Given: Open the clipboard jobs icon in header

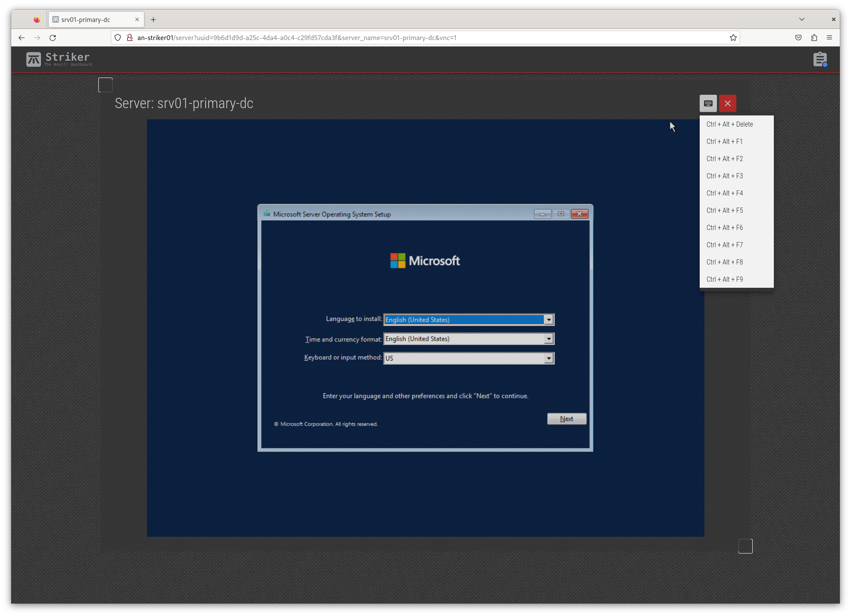Looking at the screenshot, I should tap(820, 59).
